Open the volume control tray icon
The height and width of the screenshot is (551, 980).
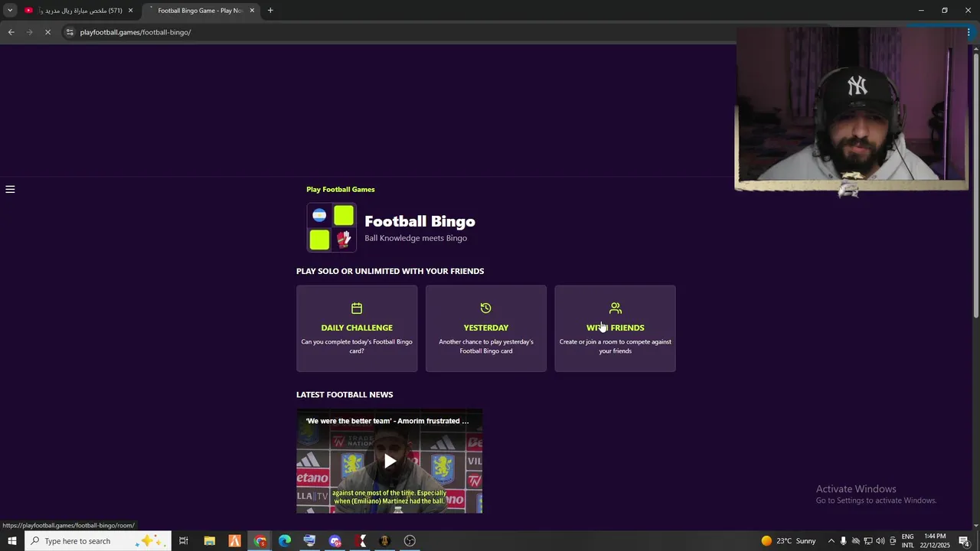(x=880, y=541)
